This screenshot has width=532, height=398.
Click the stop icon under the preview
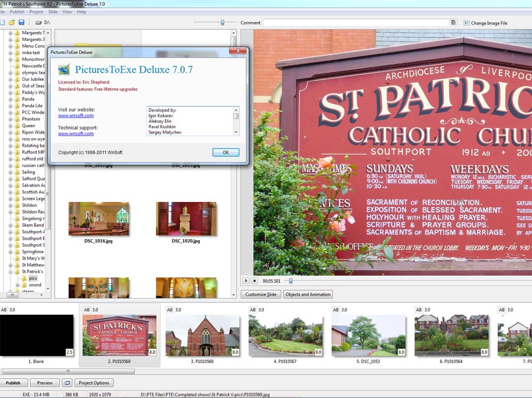[255, 281]
